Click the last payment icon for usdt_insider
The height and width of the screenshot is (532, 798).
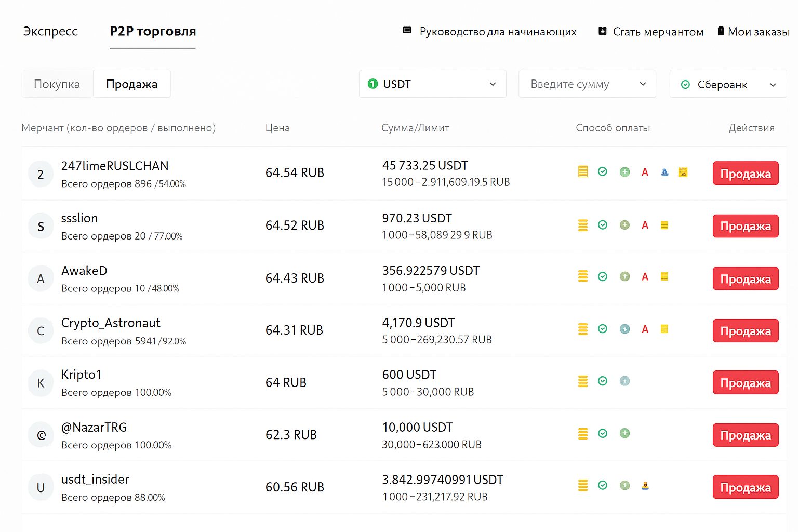click(x=645, y=486)
